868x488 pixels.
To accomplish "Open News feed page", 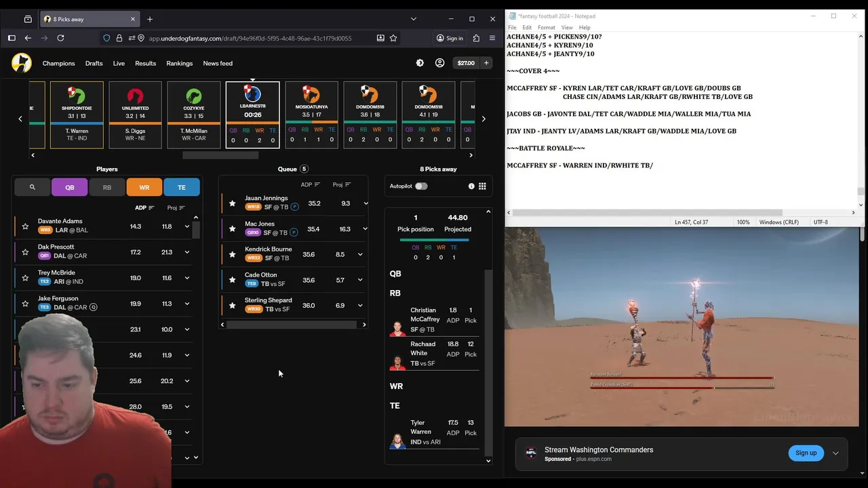I will [218, 63].
